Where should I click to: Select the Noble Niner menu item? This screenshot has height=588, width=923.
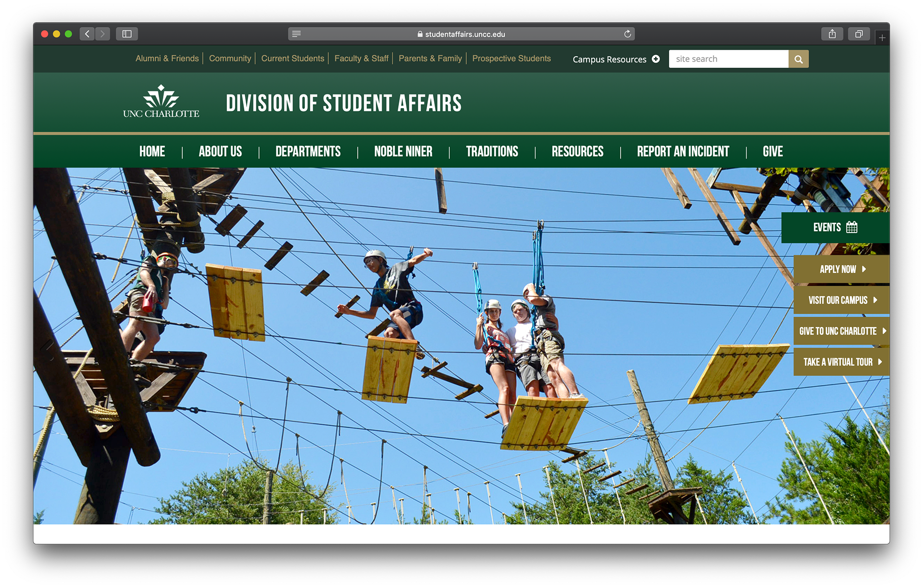tap(403, 152)
